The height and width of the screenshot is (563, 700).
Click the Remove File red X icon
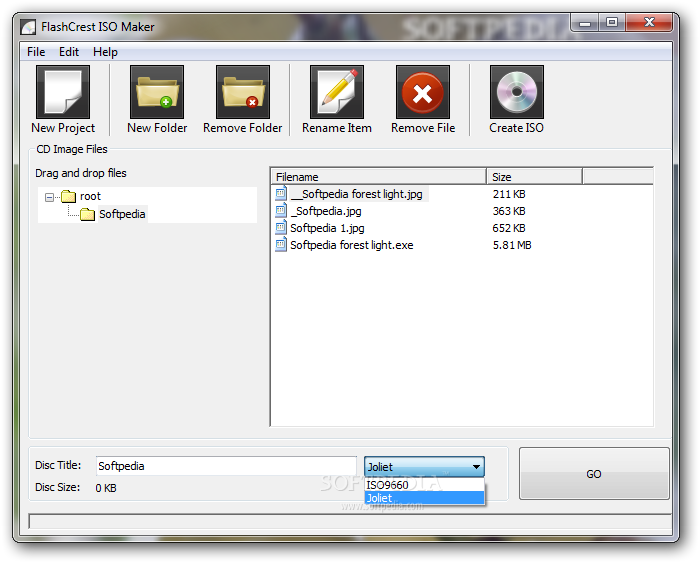click(x=423, y=92)
